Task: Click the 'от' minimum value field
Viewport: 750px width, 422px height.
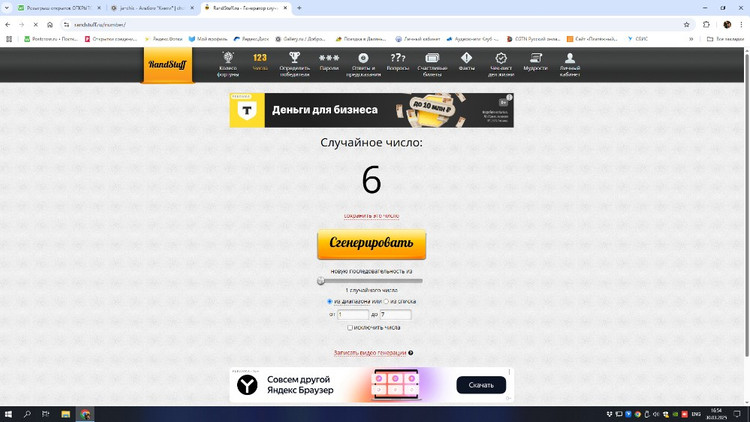Action: (354, 314)
